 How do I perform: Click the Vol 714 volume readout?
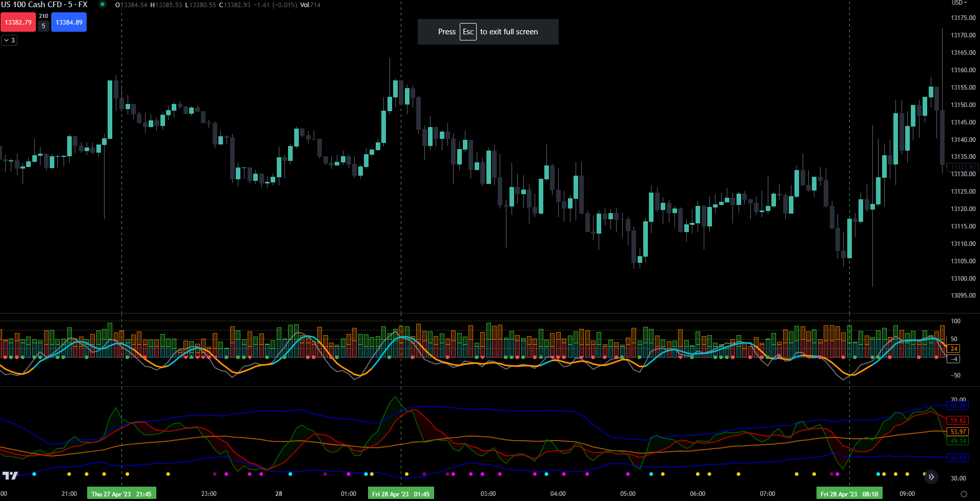[x=310, y=5]
